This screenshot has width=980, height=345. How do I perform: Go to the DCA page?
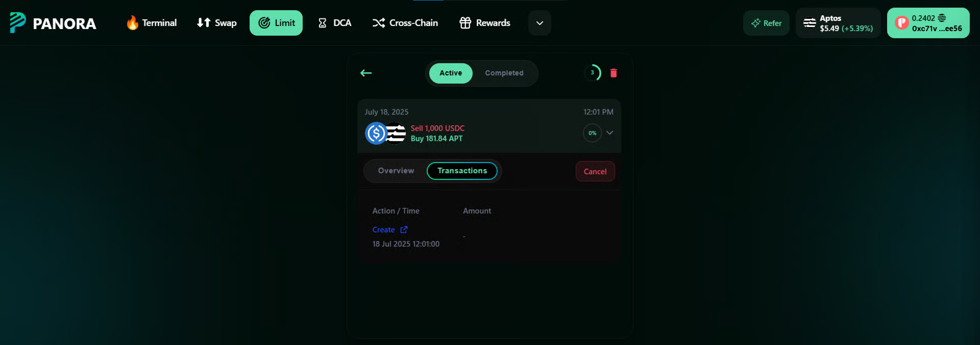tap(334, 23)
